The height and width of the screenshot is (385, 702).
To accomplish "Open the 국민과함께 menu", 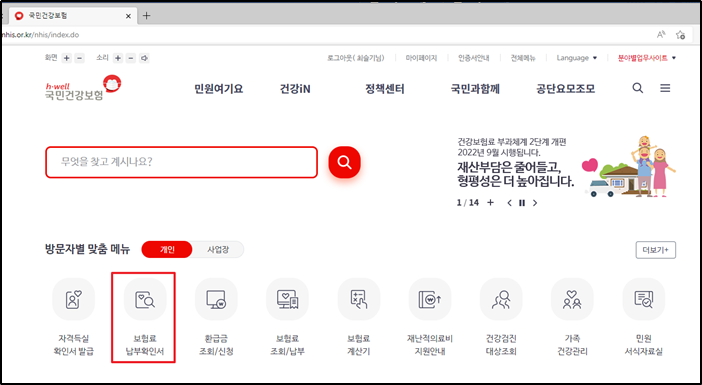I will [475, 89].
